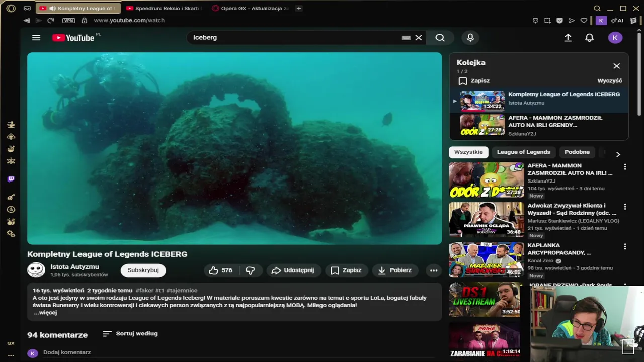Open the on-screen keyboard icon in search

(x=406, y=38)
